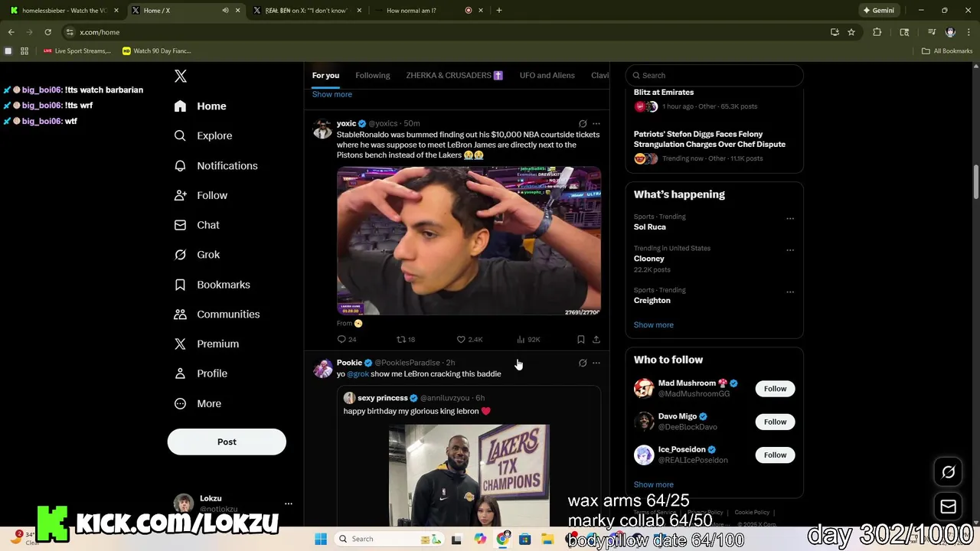The image size is (980, 551).
Task: Open the More sidebar menu
Action: tap(198, 403)
